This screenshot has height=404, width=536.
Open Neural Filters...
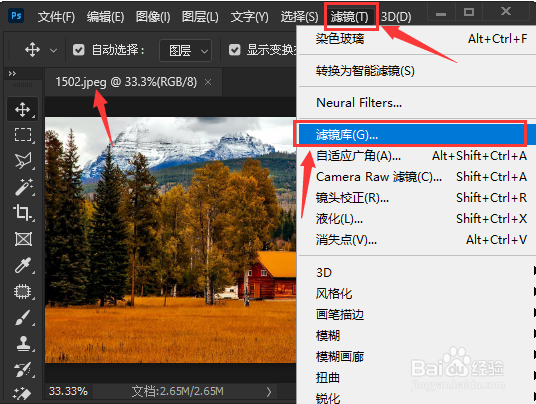tap(417, 103)
